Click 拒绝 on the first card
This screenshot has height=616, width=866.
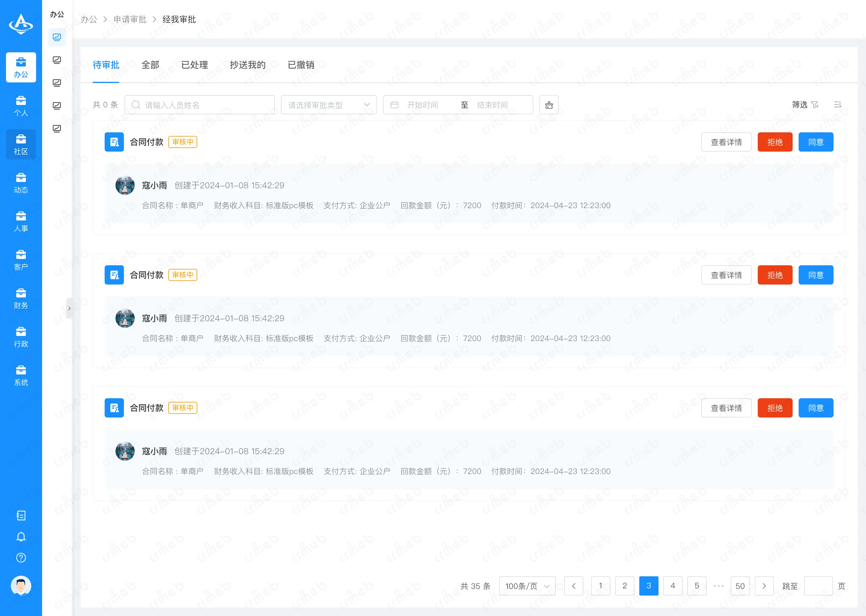click(775, 142)
